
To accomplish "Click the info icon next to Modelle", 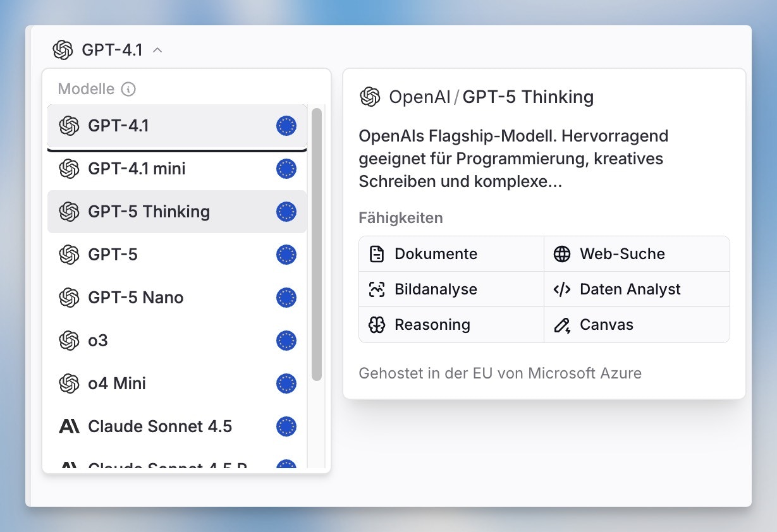I will (x=128, y=89).
